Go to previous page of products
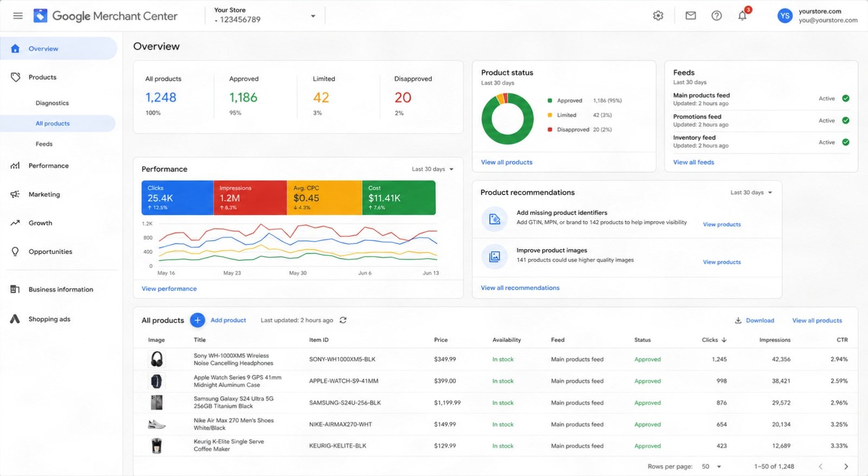The height and width of the screenshot is (476, 868). tap(821, 466)
